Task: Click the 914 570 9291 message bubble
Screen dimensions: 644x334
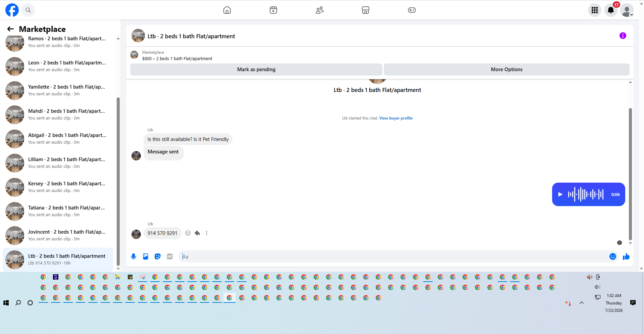Action: 162,233
